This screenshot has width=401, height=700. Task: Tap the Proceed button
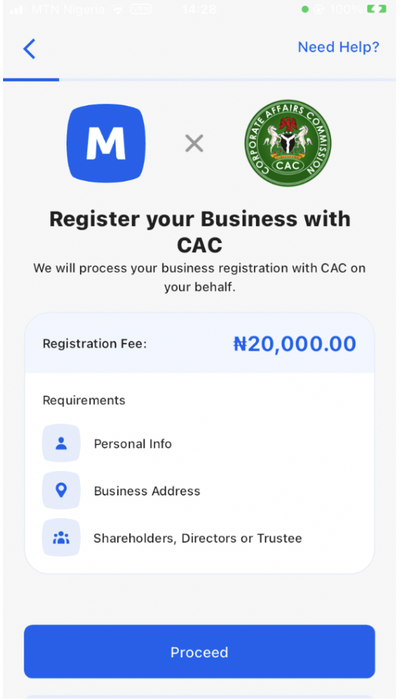point(199,652)
